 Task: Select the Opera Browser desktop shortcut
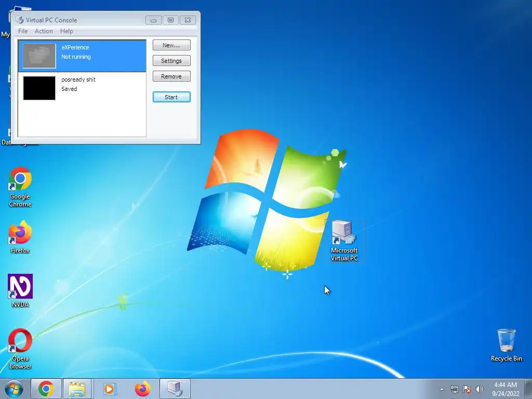click(x=20, y=349)
